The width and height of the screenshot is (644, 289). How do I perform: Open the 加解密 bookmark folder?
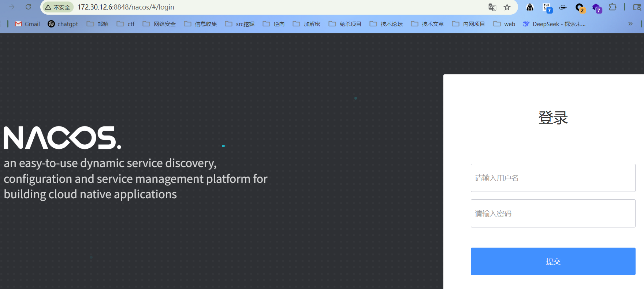click(307, 24)
